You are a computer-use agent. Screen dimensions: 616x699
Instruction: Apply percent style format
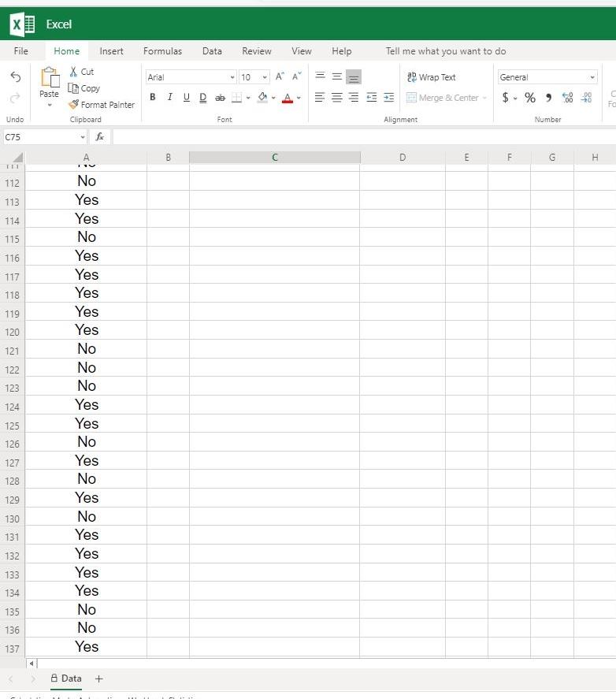(530, 98)
